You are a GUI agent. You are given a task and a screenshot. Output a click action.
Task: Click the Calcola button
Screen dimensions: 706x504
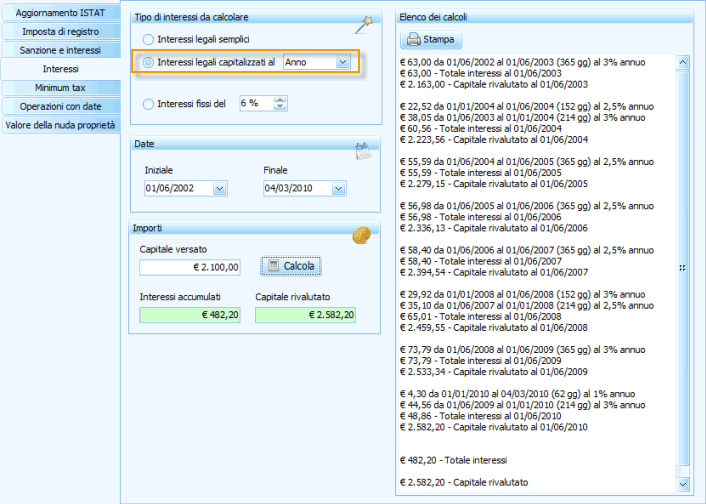coord(291,266)
